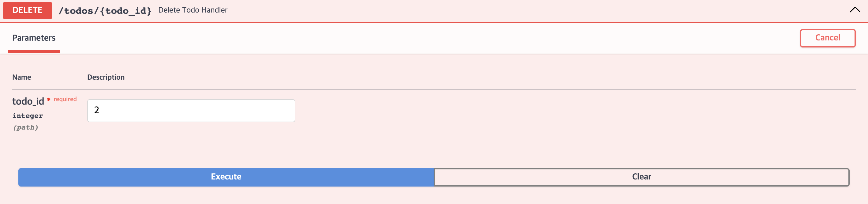Click the letter D in the DELETE badge
This screenshot has width=868, height=204.
(15, 10)
